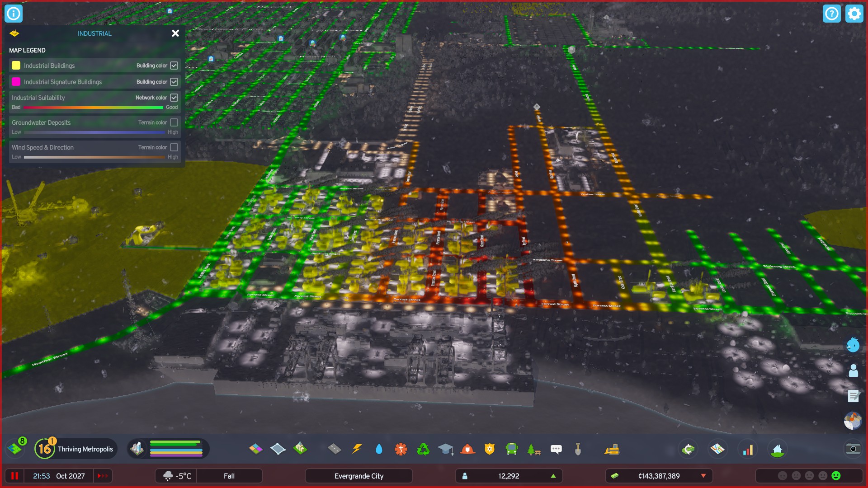Open the Healthcare & Deathcare menu
The image size is (868, 488).
pos(401,449)
